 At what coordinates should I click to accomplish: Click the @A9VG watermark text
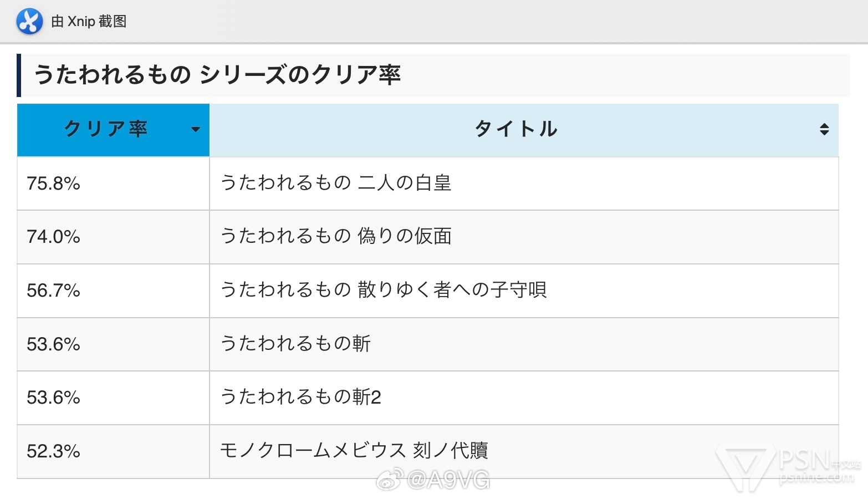pos(448,480)
